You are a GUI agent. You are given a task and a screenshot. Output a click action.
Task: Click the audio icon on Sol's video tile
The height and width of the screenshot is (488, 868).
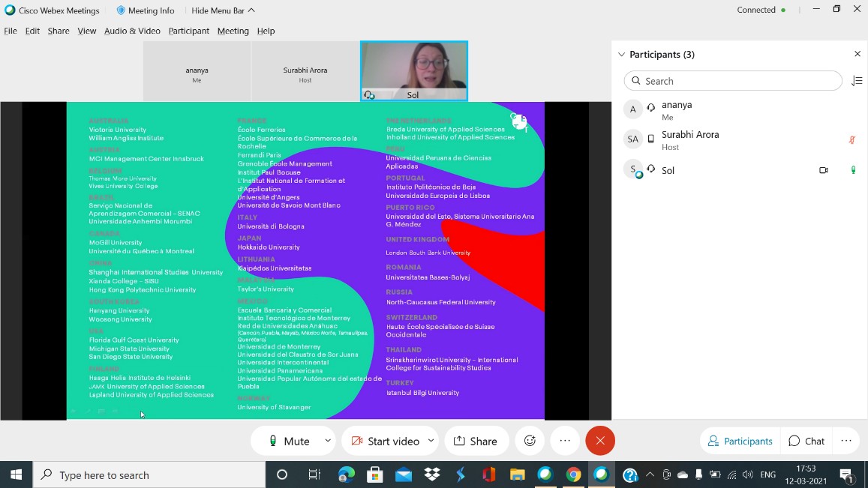(x=368, y=95)
